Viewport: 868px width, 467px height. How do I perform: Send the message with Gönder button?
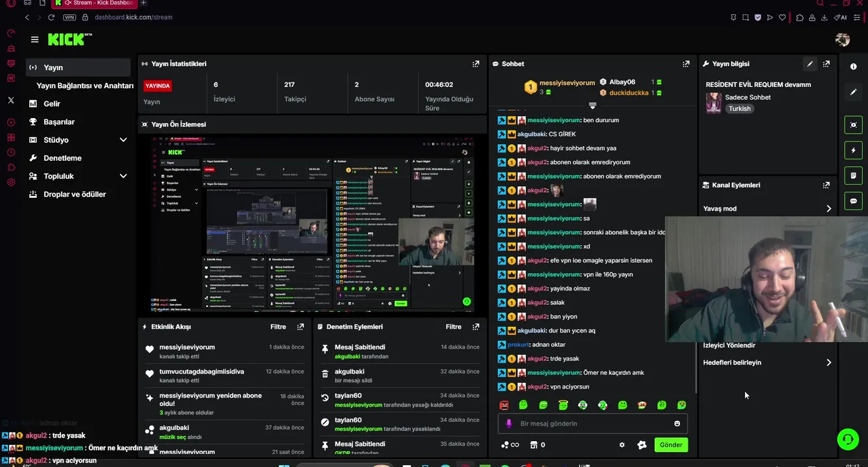pos(671,445)
